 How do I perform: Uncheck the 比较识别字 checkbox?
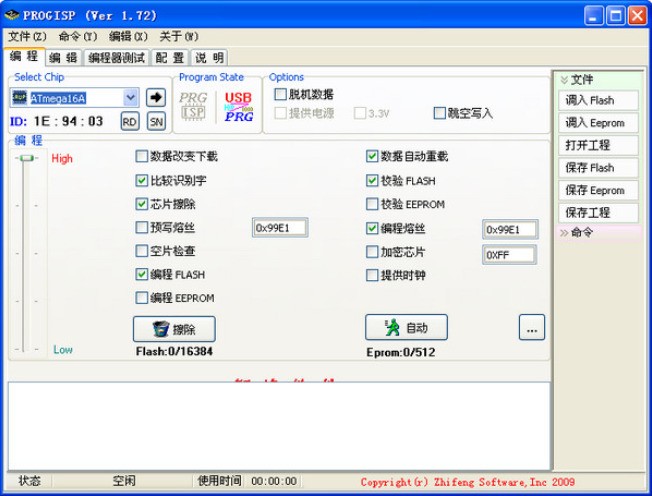coord(141,180)
